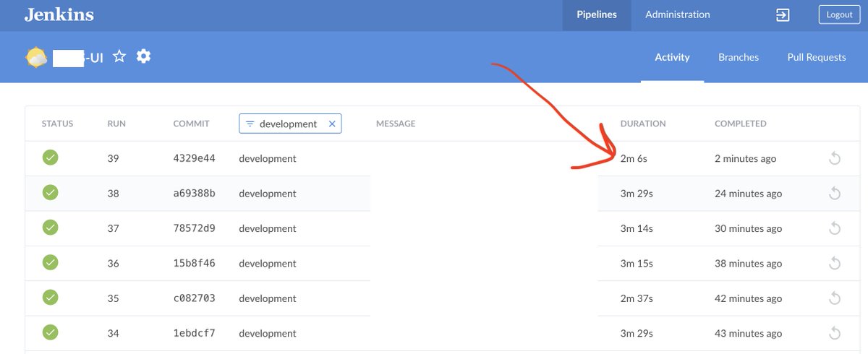Click the success status icon of run 38
Viewport: 868px width, 354px height.
[x=50, y=192]
